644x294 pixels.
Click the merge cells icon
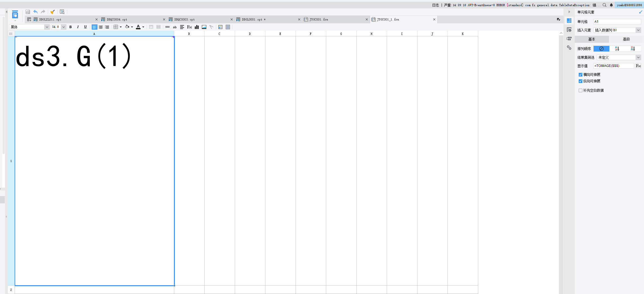pos(151,27)
